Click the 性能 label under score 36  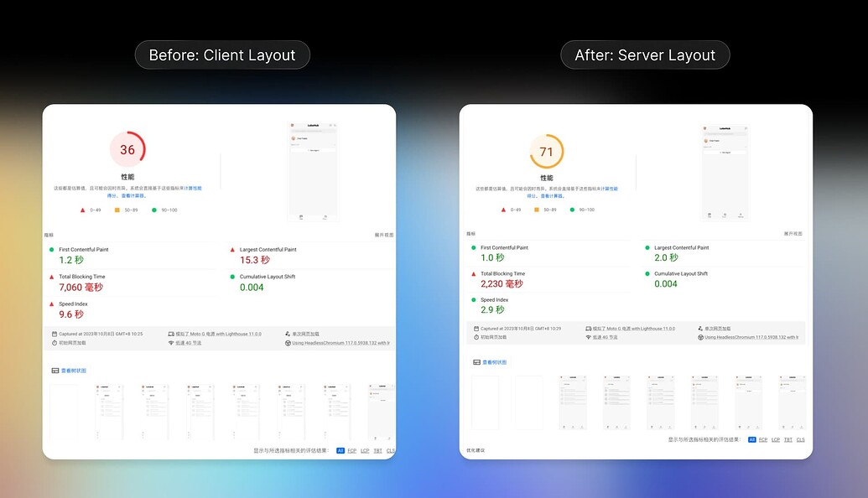point(127,177)
